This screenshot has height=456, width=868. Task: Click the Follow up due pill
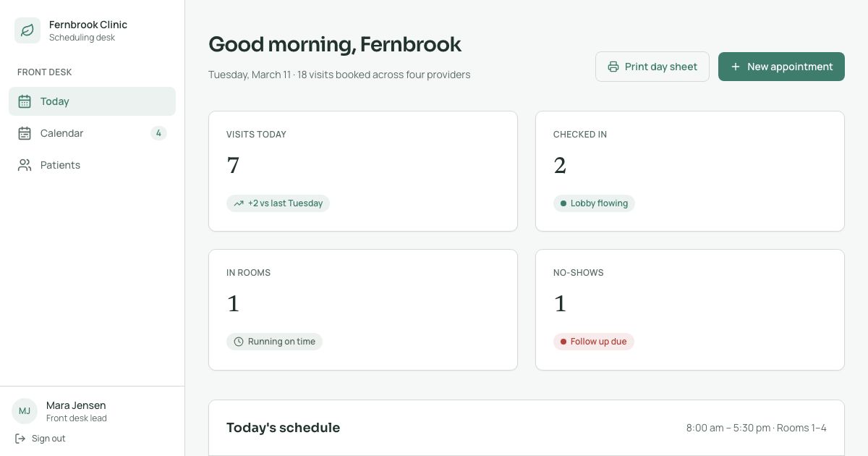point(594,342)
